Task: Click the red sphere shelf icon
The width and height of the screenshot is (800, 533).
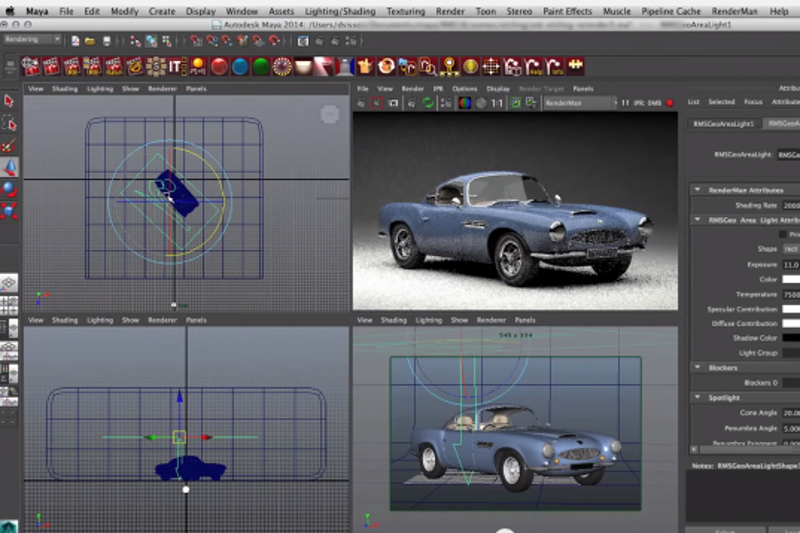Action: coord(219,67)
